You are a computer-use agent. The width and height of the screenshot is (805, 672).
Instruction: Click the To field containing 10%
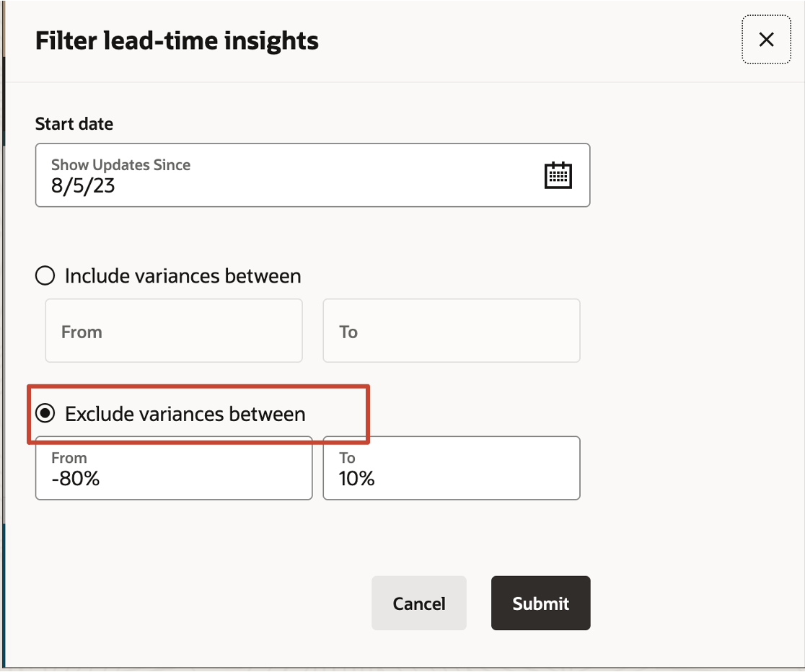point(452,468)
